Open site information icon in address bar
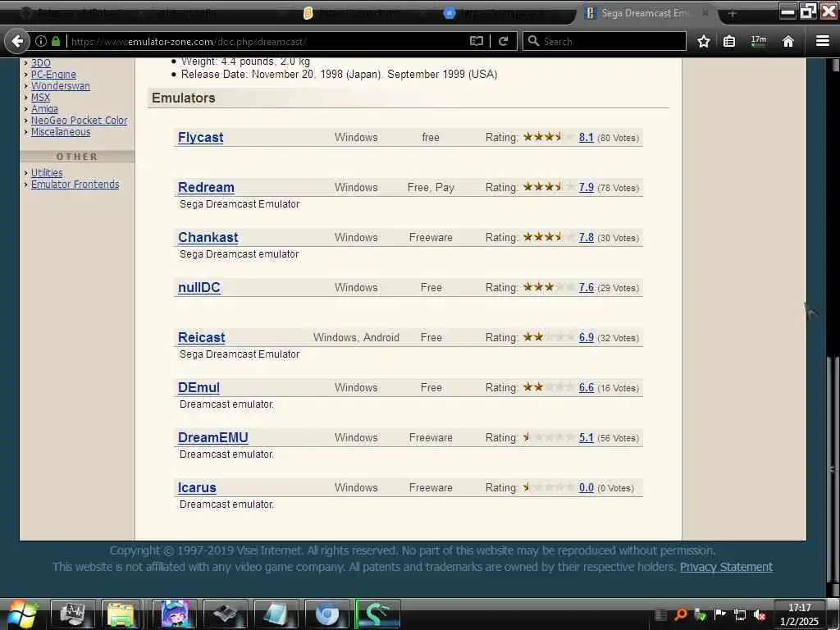This screenshot has width=840, height=630. [x=41, y=41]
